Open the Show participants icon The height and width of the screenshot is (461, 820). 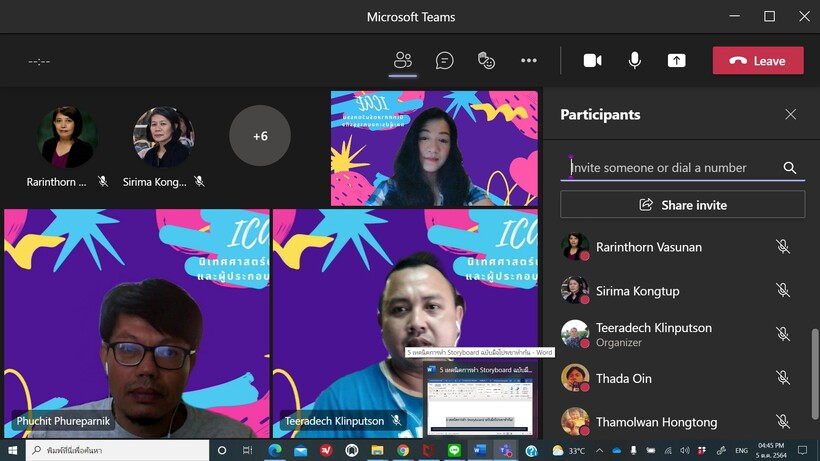tap(403, 60)
